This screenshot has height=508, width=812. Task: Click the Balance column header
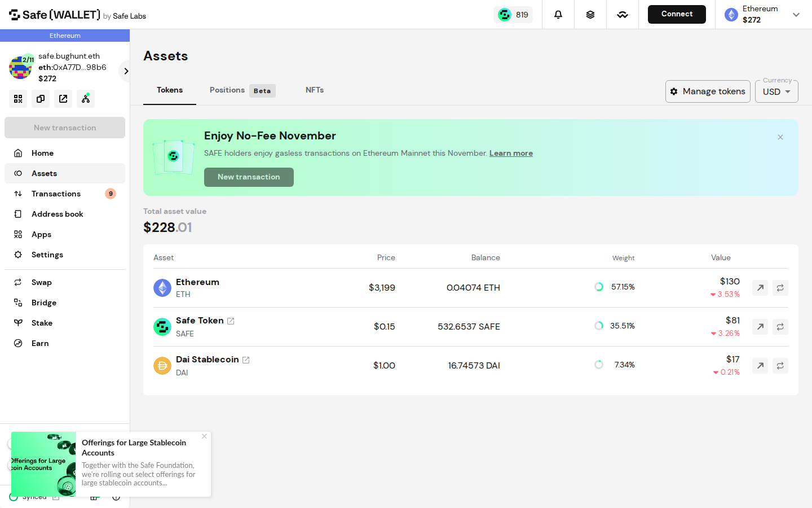[486, 257]
